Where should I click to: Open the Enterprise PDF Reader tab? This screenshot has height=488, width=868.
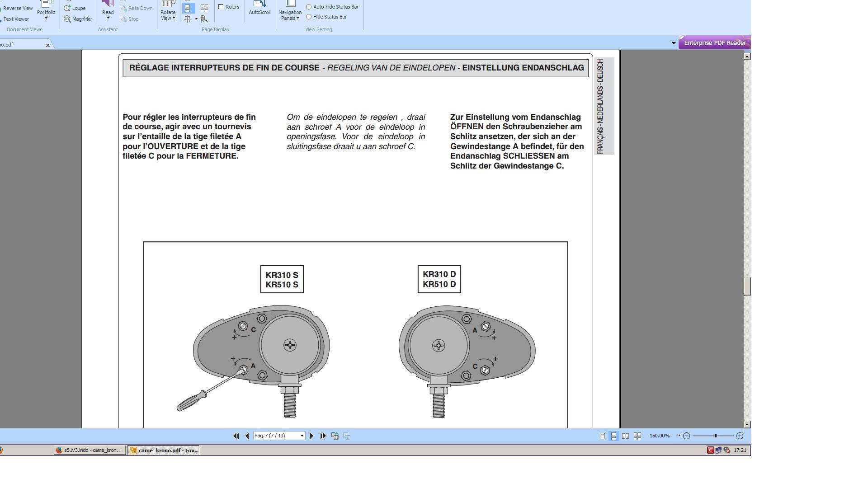pos(714,43)
